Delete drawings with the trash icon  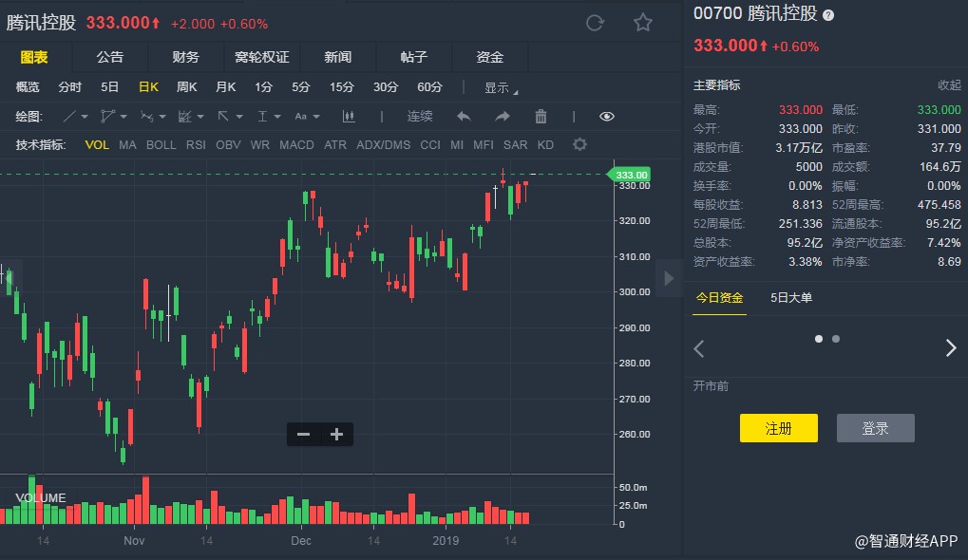click(541, 116)
